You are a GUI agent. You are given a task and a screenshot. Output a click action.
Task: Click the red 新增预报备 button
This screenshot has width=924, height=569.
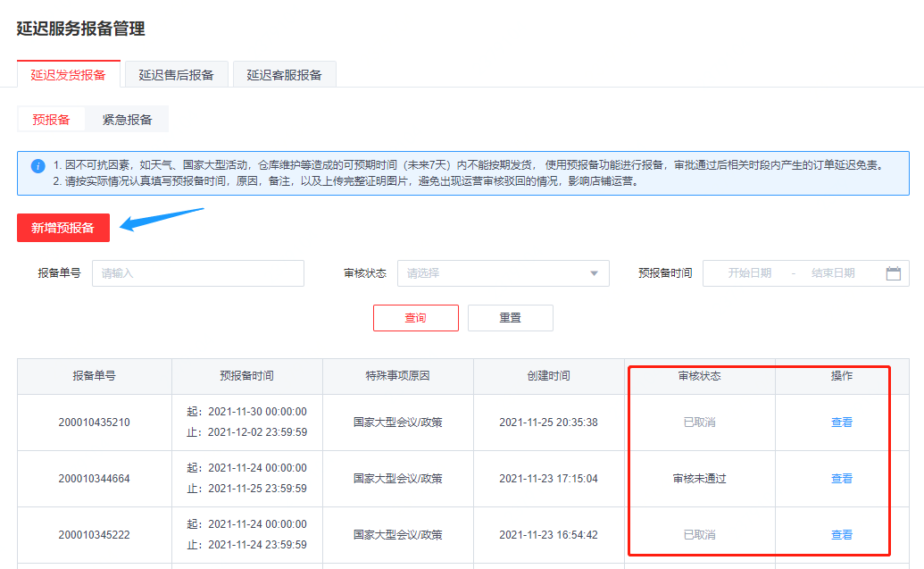pos(63,228)
